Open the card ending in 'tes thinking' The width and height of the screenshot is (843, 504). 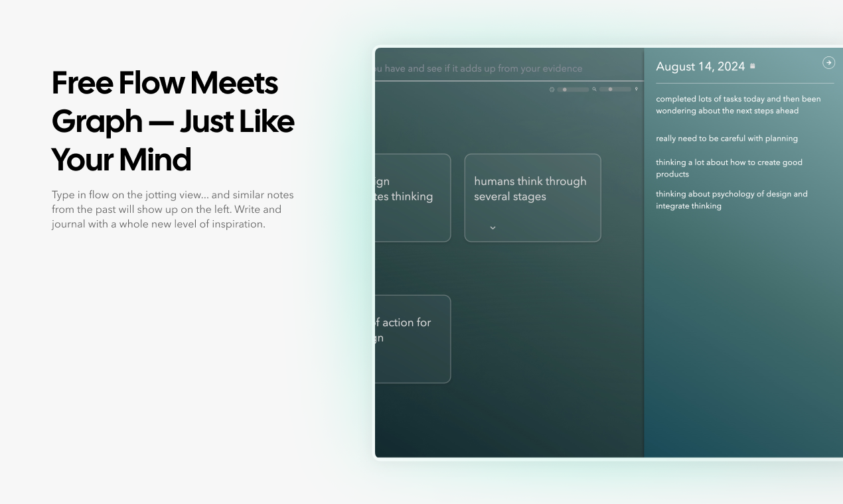click(x=413, y=198)
